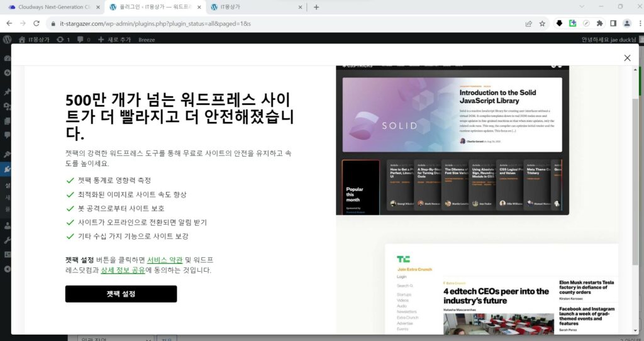Bookmark this page with star icon
Viewport: 644px width, 341px height.
[542, 23]
